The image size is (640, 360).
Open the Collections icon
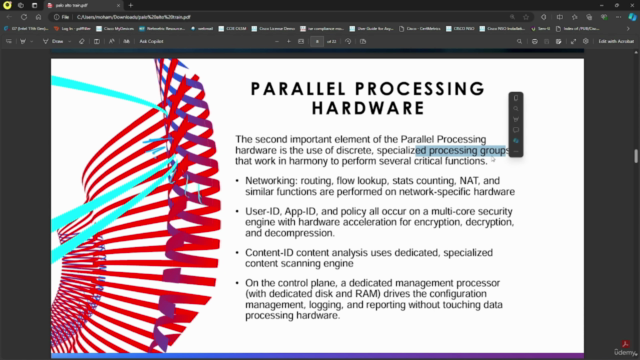tap(589, 17)
